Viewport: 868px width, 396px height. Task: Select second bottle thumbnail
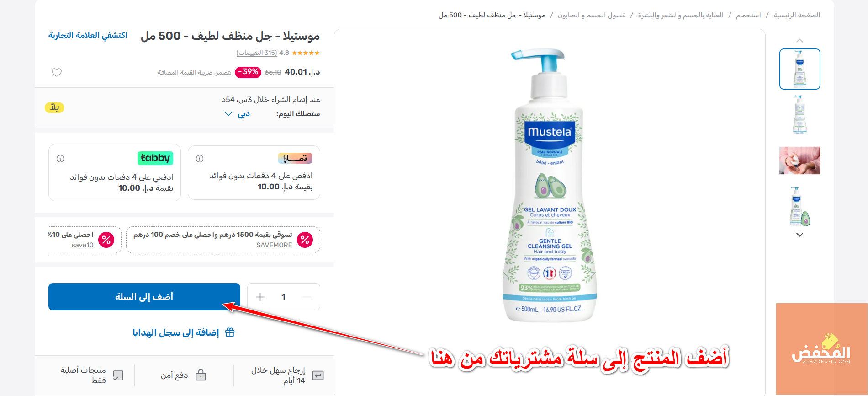click(x=800, y=115)
